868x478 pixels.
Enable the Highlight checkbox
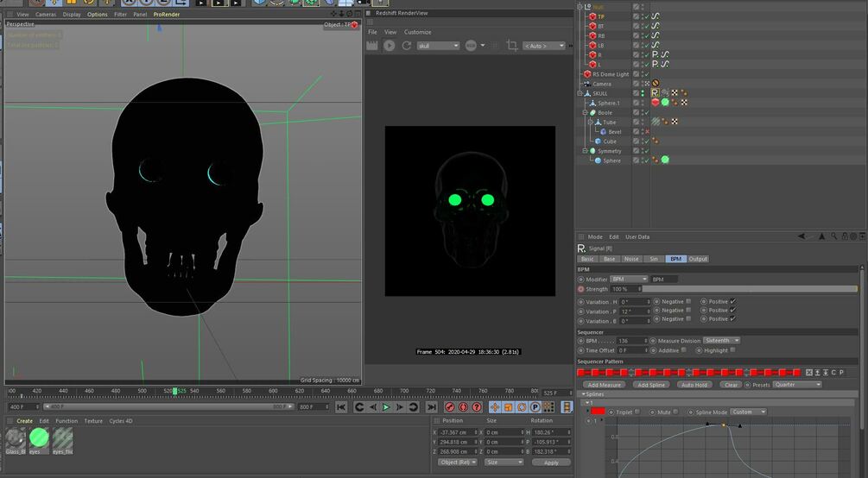click(732, 350)
